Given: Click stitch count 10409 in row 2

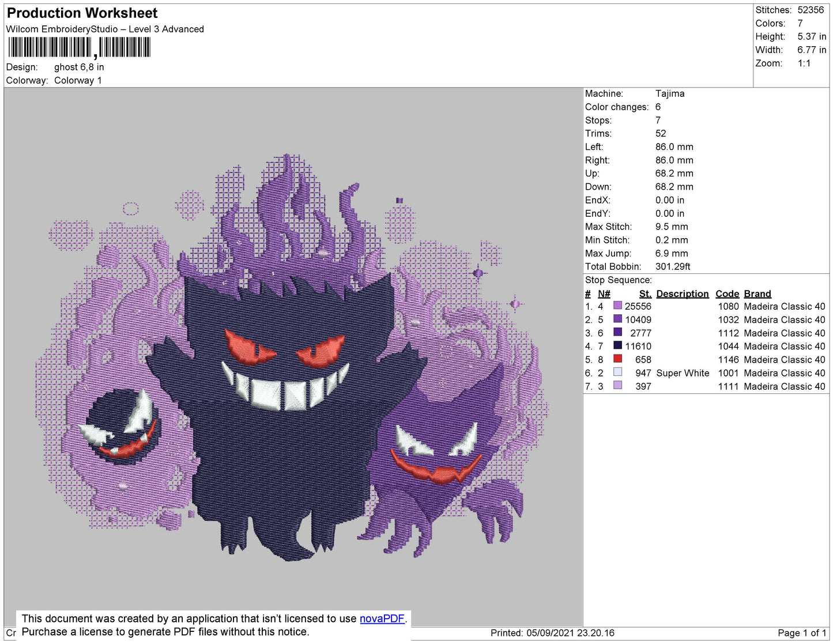Looking at the screenshot, I should [638, 319].
